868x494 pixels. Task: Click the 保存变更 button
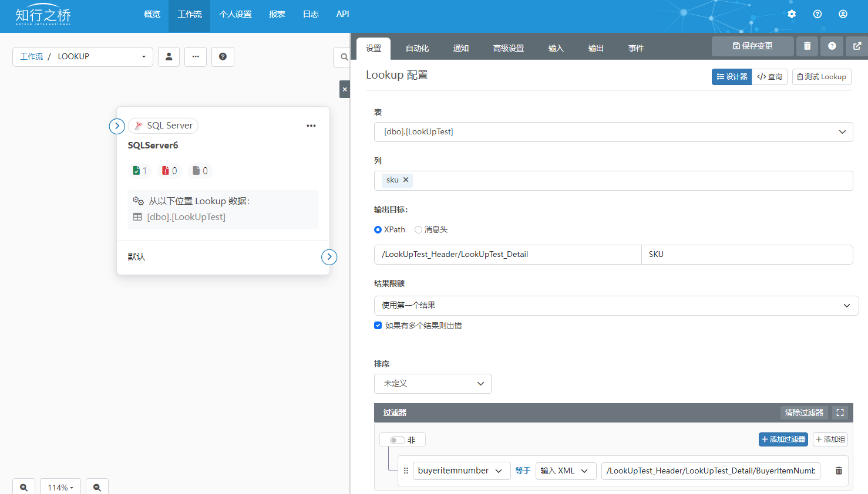[752, 46]
